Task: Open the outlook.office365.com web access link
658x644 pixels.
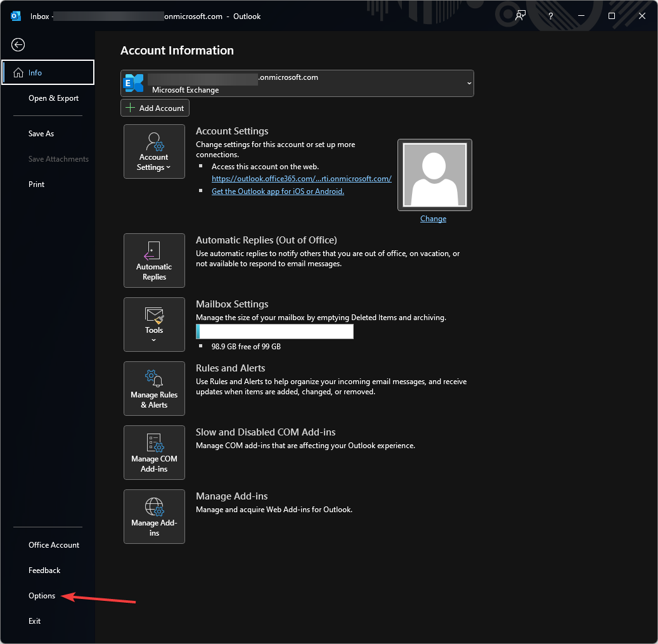Action: coord(301,179)
